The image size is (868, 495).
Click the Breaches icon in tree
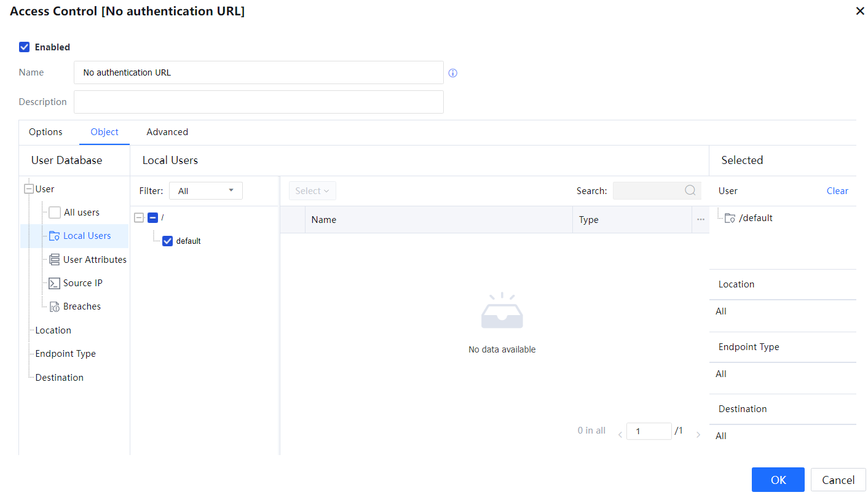54,306
